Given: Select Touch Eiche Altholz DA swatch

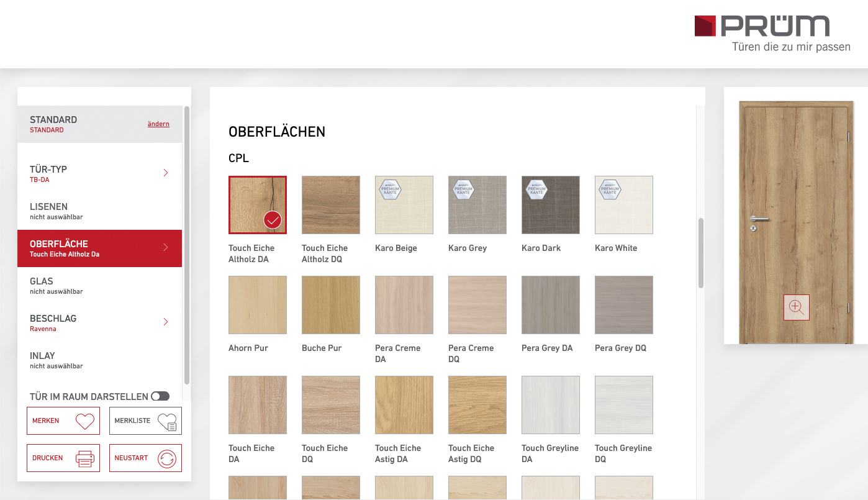Looking at the screenshot, I should 258,205.
